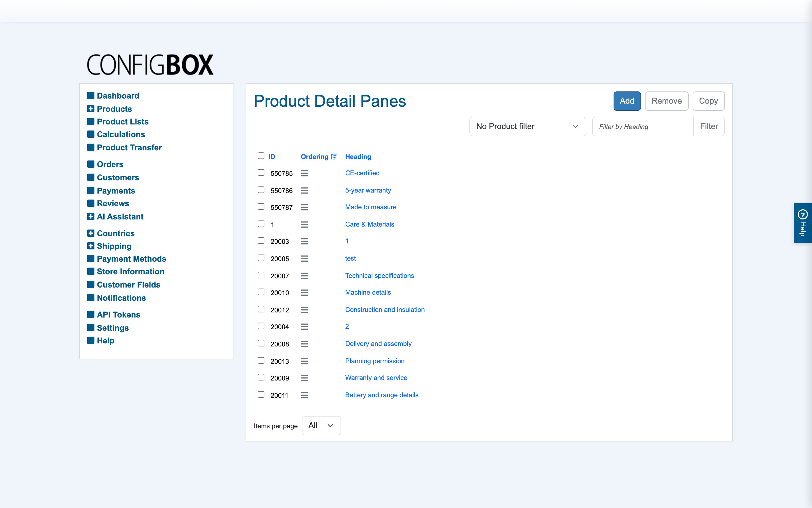Select the checkbox for 5-year warranty

[x=261, y=190]
